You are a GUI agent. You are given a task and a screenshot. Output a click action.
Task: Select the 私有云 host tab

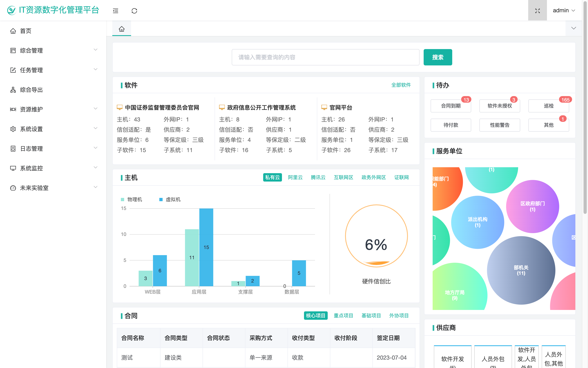(x=272, y=177)
